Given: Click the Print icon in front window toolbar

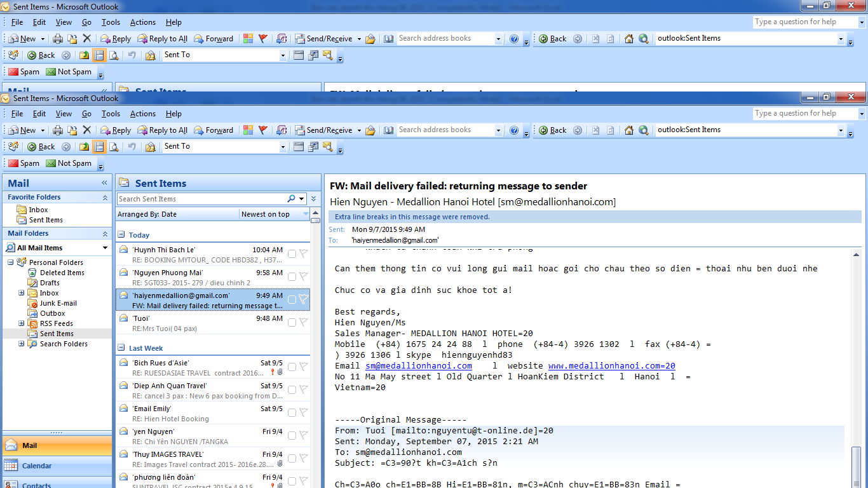Looking at the screenshot, I should pos(58,130).
